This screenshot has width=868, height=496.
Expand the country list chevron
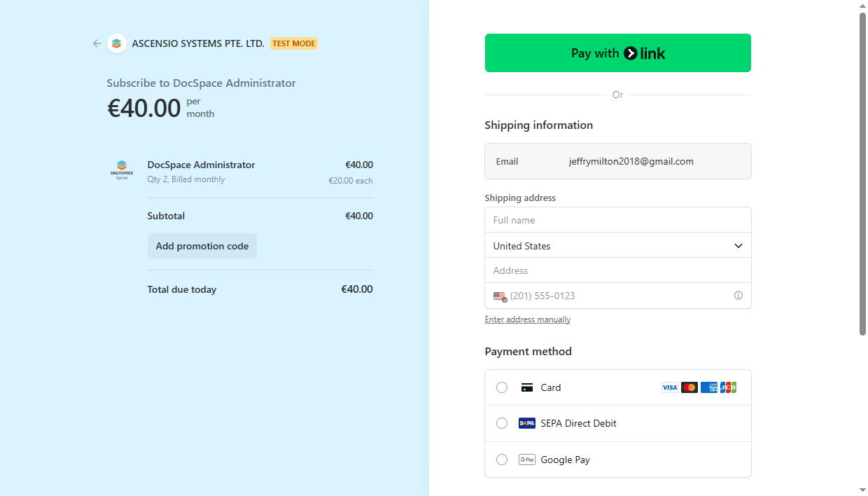738,245
